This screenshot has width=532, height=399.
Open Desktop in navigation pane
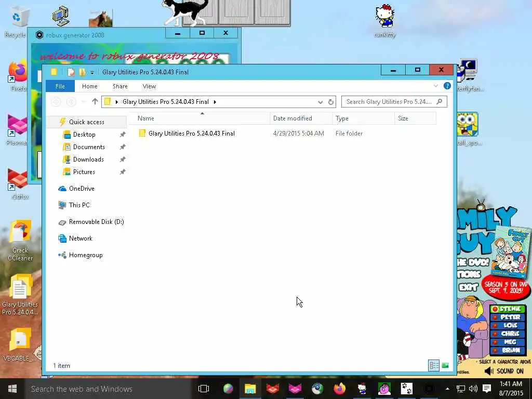[x=84, y=135]
